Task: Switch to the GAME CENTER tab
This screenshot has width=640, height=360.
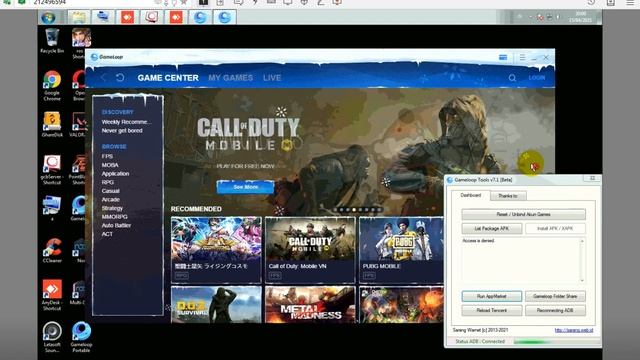Action: coord(168,78)
